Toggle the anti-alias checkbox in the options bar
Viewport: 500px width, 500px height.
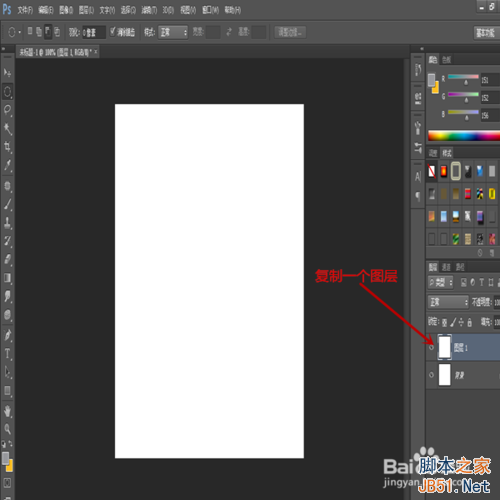(113, 32)
